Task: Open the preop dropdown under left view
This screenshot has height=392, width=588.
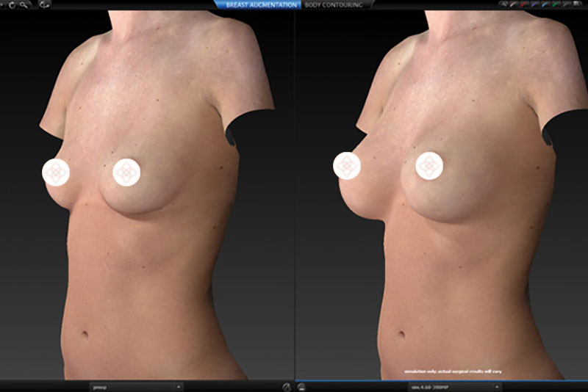Action: 135,386
